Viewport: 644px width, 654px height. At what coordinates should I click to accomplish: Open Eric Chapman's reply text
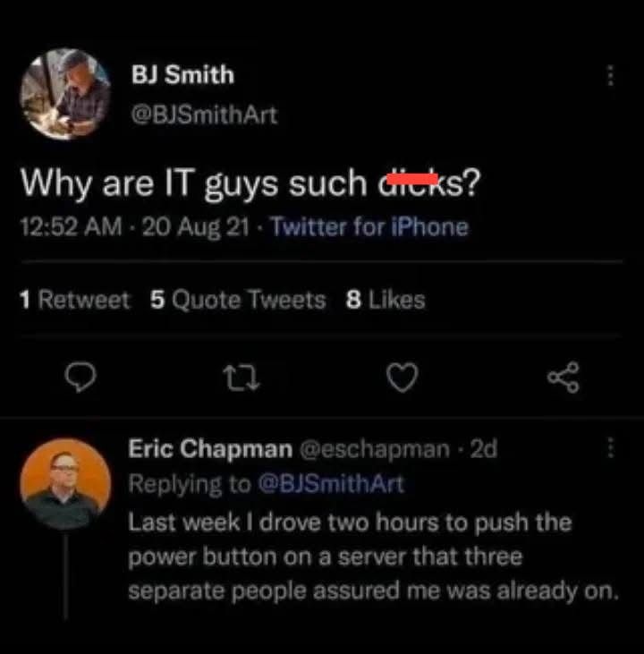click(x=367, y=556)
